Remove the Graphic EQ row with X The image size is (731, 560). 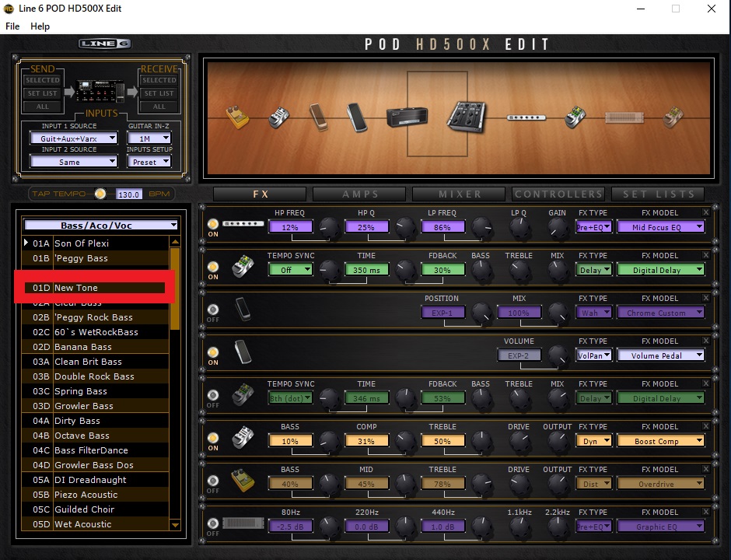click(x=706, y=512)
